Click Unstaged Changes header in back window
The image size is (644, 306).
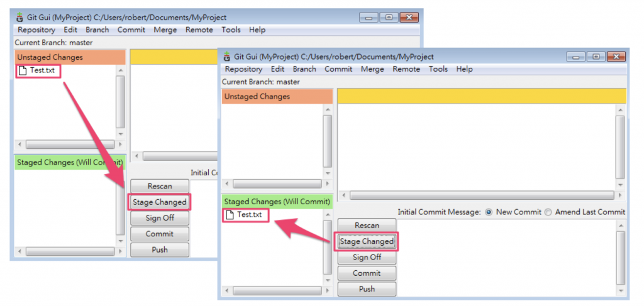[70, 57]
